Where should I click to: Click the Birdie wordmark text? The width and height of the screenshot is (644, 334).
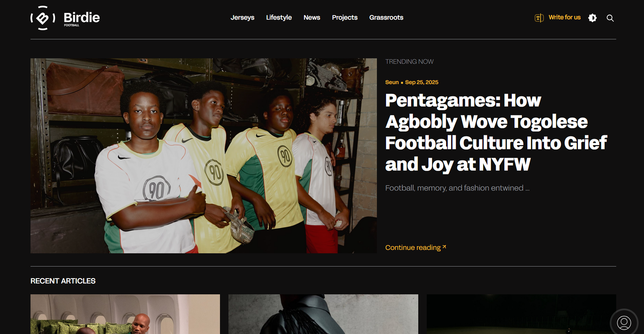tap(82, 18)
